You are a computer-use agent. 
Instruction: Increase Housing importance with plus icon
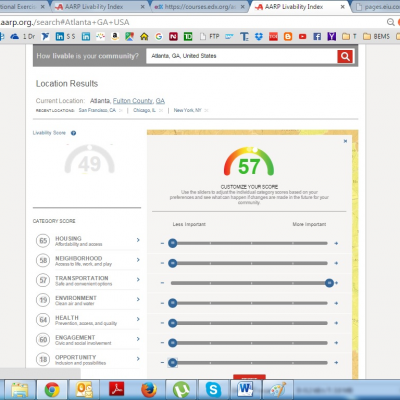pyautogui.click(x=336, y=243)
